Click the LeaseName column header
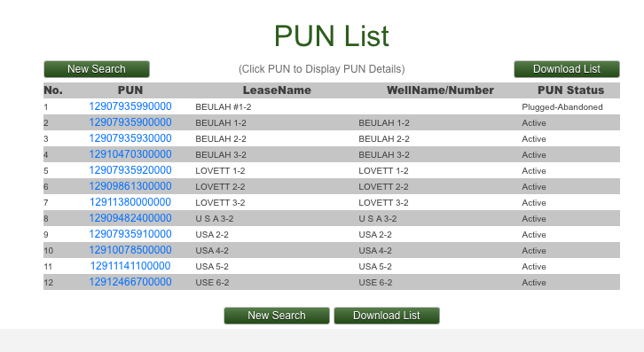This screenshot has height=352, width=644. point(277,90)
